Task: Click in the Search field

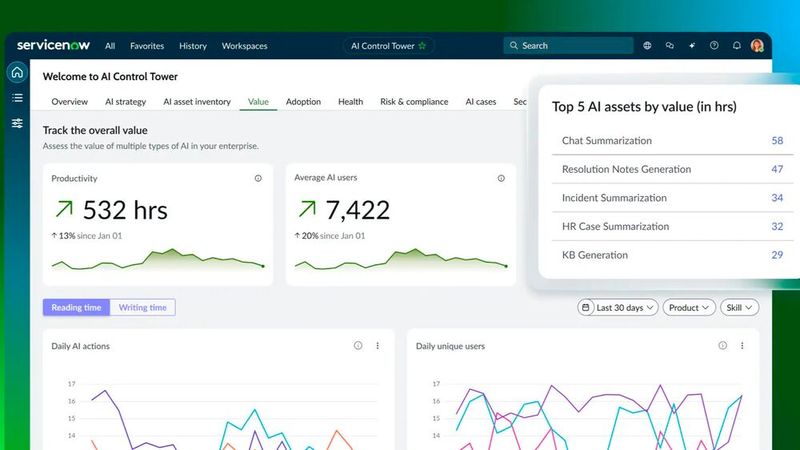Action: click(568, 45)
